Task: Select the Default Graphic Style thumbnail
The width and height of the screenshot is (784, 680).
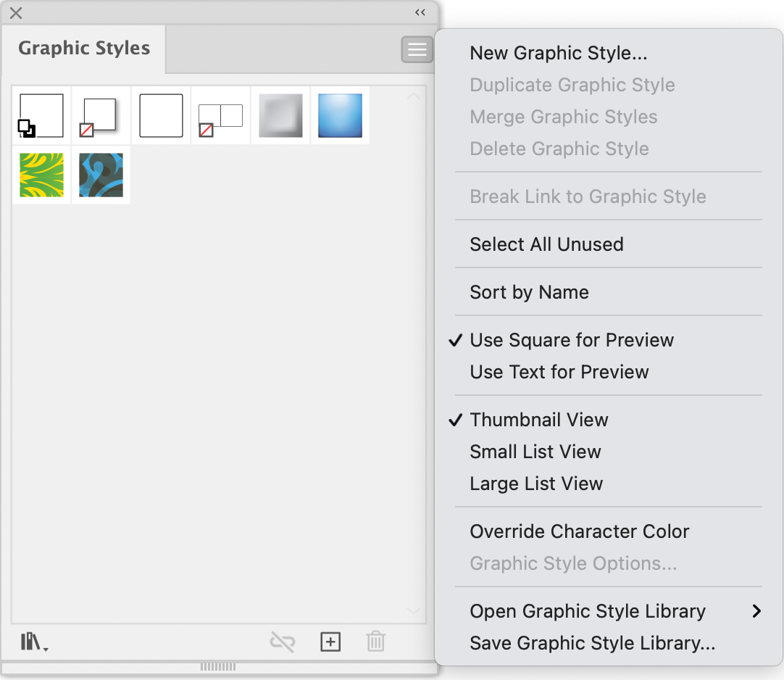Action: (41, 115)
